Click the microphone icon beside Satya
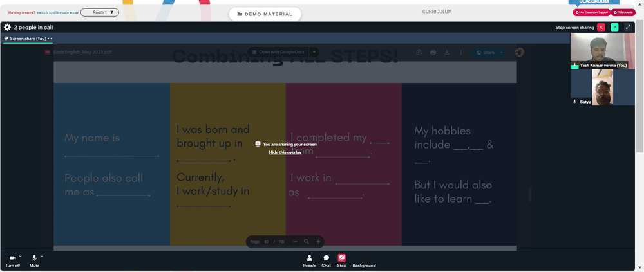 click(x=574, y=102)
